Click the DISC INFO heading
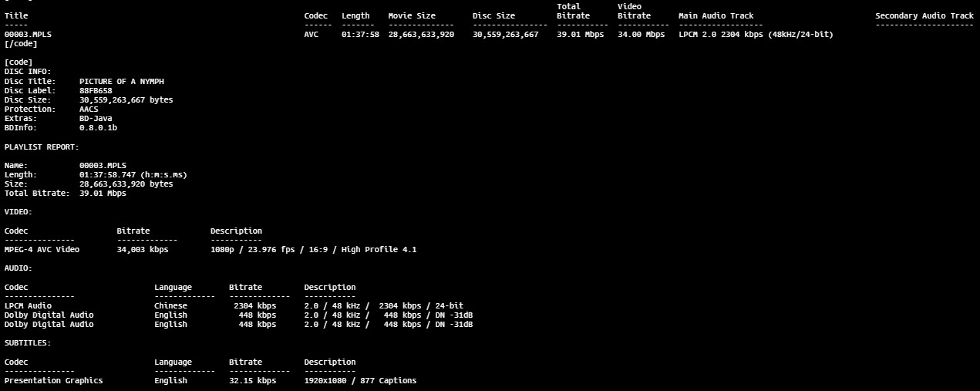The height and width of the screenshot is (391, 980). coord(28,72)
